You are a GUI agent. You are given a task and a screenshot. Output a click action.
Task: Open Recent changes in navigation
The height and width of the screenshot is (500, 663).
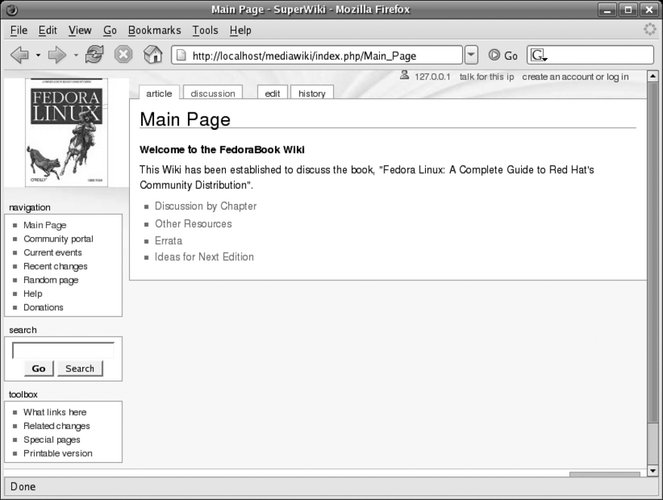tap(55, 266)
